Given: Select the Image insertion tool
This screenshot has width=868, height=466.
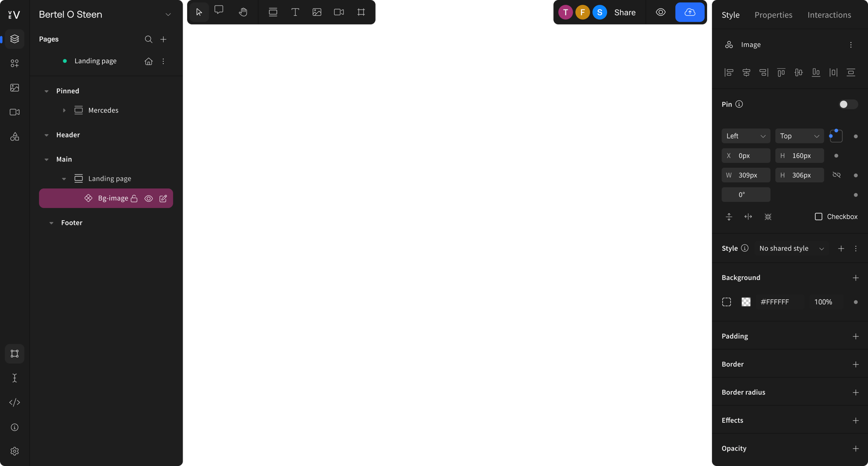Looking at the screenshot, I should coord(316,12).
